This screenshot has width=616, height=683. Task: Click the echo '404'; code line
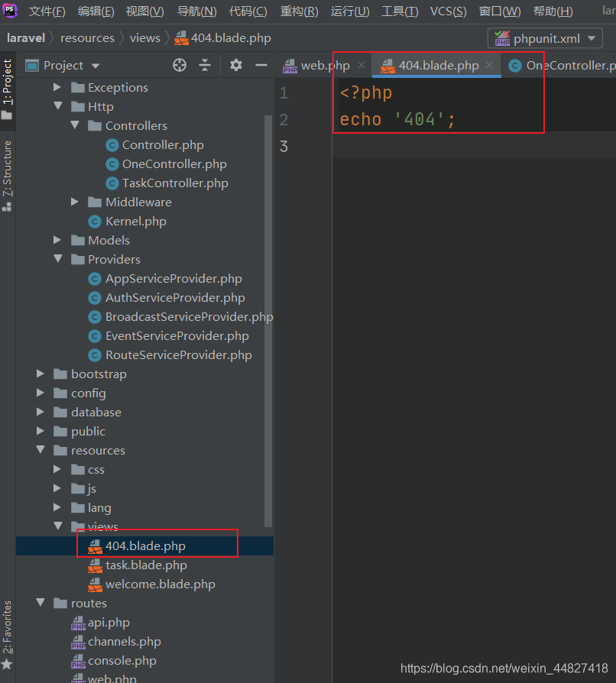click(x=397, y=119)
